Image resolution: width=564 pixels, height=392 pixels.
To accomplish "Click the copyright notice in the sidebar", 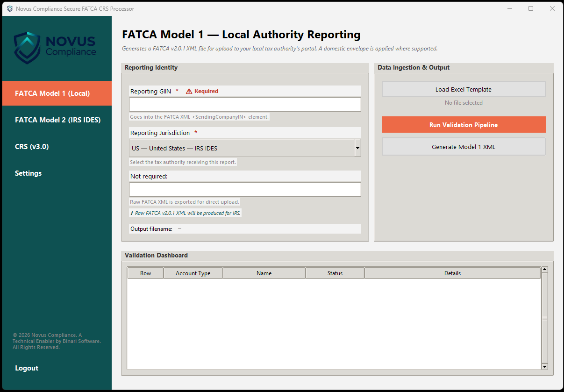I will [57, 341].
